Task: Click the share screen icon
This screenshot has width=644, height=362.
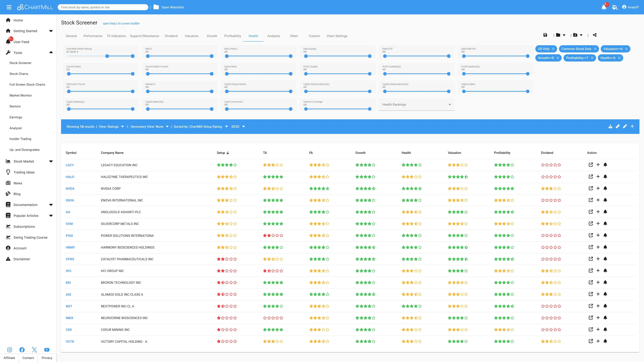Action: coord(595,35)
